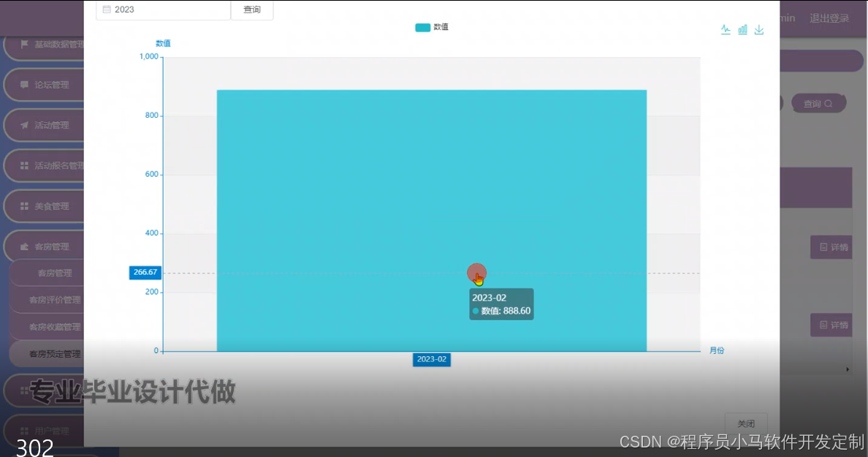Click 退出登录 in the header
The width and height of the screenshot is (868, 457).
click(x=829, y=18)
